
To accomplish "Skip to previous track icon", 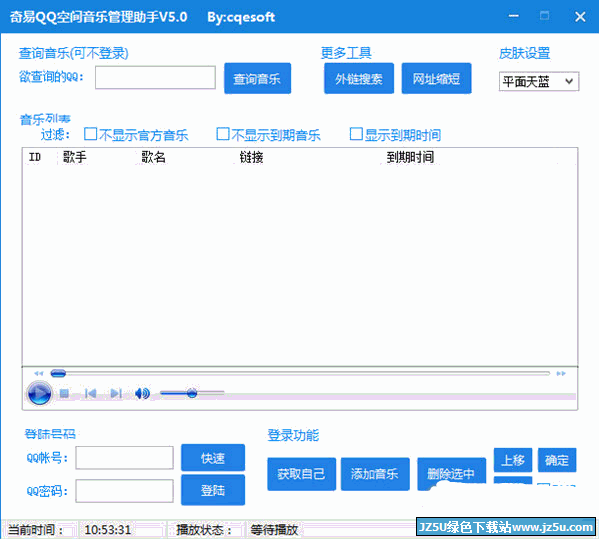I will click(91, 393).
